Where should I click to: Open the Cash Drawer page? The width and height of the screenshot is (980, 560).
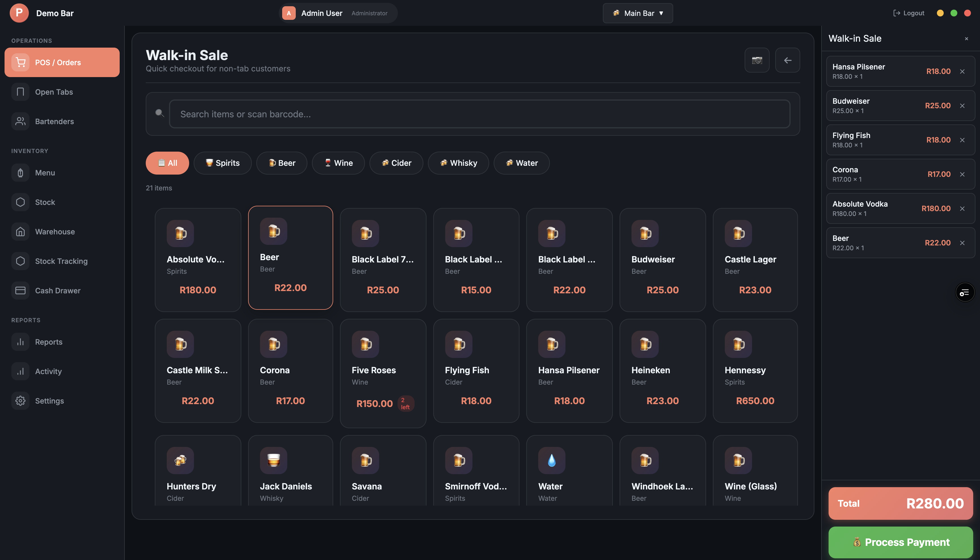pyautogui.click(x=62, y=290)
